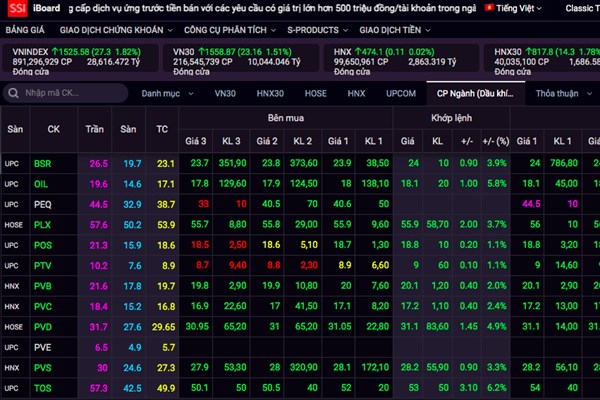
Task: Expand the Thỏa thuận dropdown
Action: coord(562,93)
